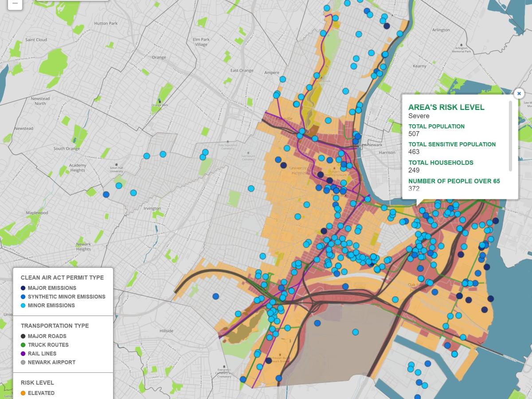Image resolution: width=532 pixels, height=399 pixels.
Task: Select the Synthetic Minor Emissions marker near Irvington
Action: pos(106,195)
